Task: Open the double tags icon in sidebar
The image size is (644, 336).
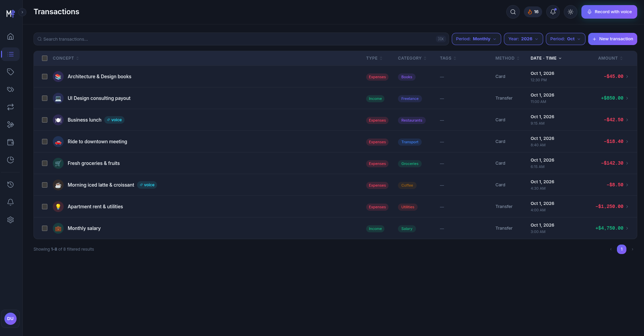Action: point(10,89)
